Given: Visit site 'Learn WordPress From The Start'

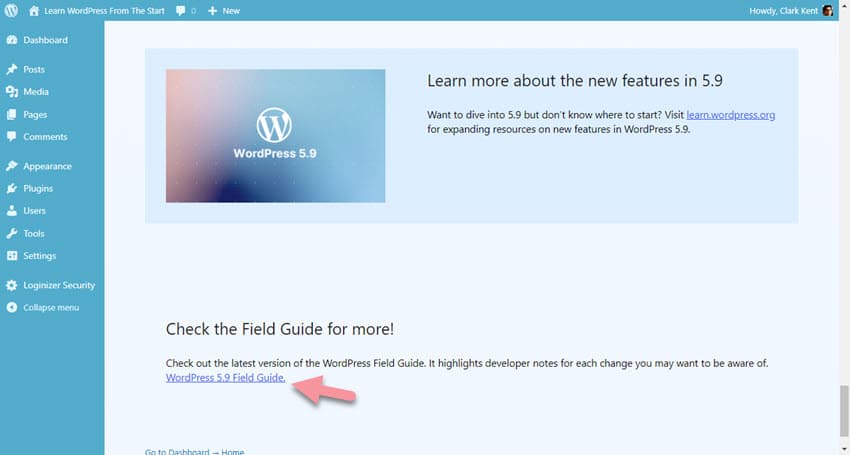Looking at the screenshot, I should [x=104, y=11].
